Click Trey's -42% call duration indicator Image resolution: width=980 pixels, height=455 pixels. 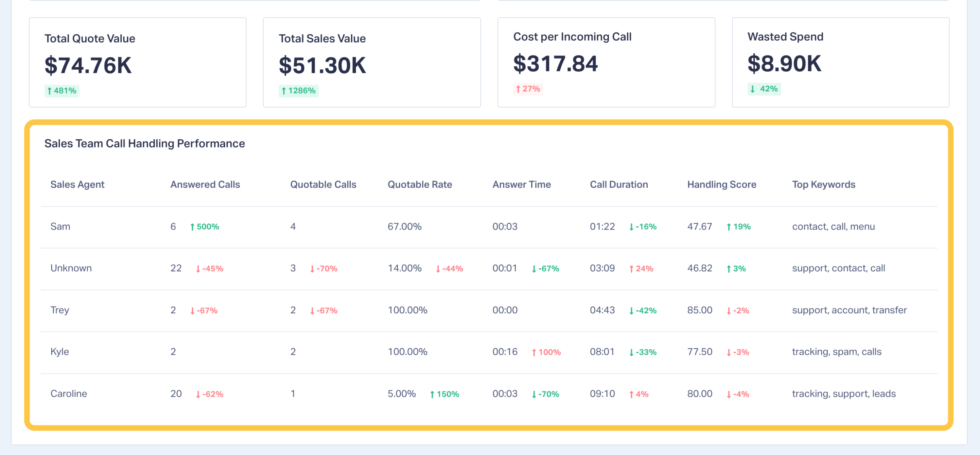[643, 310]
